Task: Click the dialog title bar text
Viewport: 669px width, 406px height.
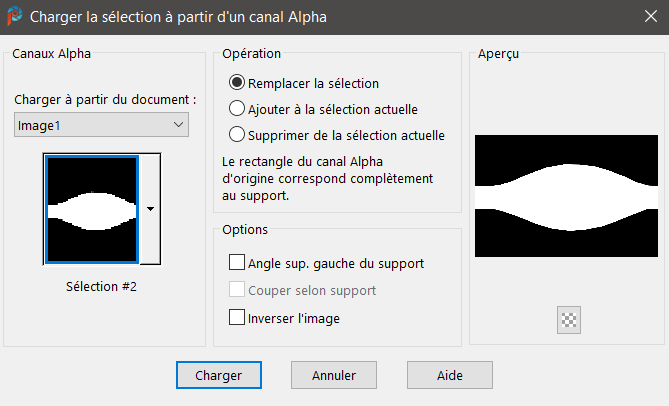Action: tap(178, 17)
